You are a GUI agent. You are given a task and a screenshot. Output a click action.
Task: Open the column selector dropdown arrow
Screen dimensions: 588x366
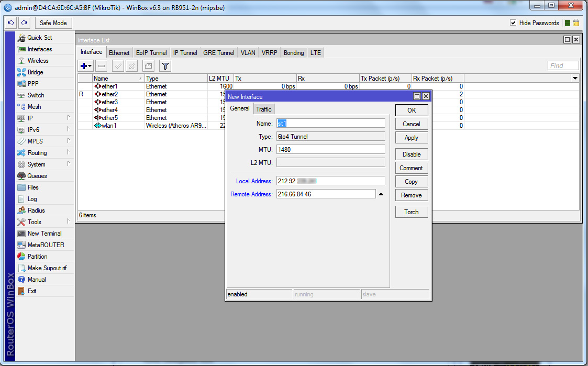point(575,79)
